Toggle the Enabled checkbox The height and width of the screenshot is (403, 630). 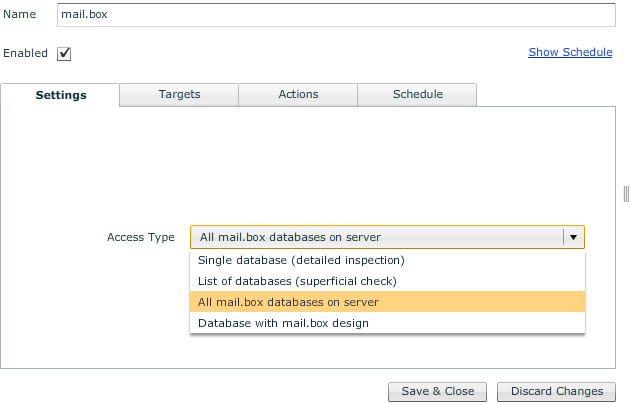point(64,54)
